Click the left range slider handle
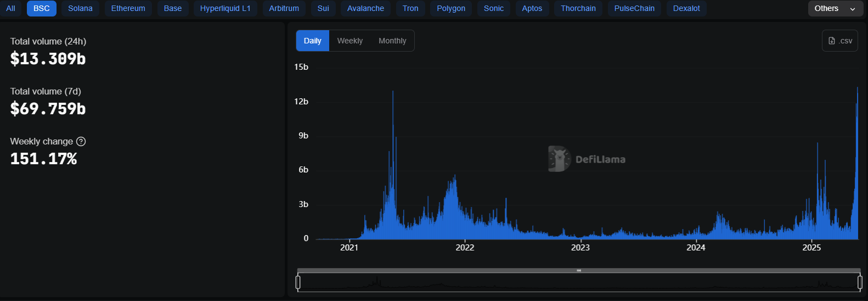This screenshot has width=868, height=301. [x=298, y=282]
